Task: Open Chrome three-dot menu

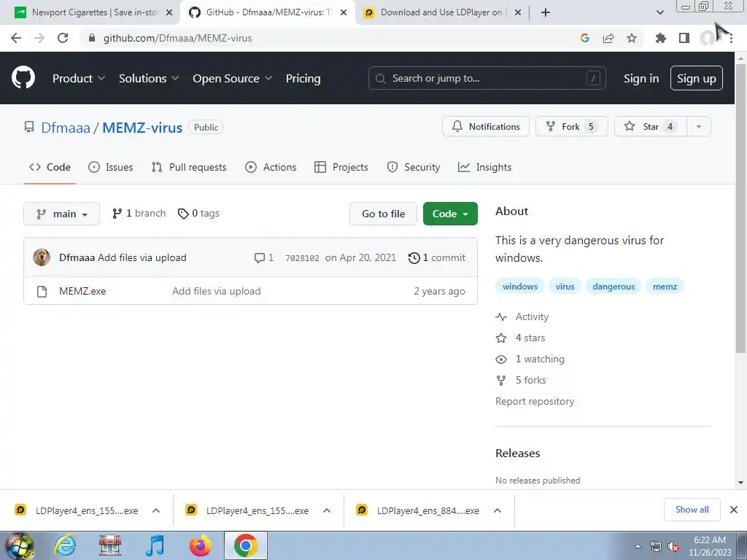Action: [731, 38]
